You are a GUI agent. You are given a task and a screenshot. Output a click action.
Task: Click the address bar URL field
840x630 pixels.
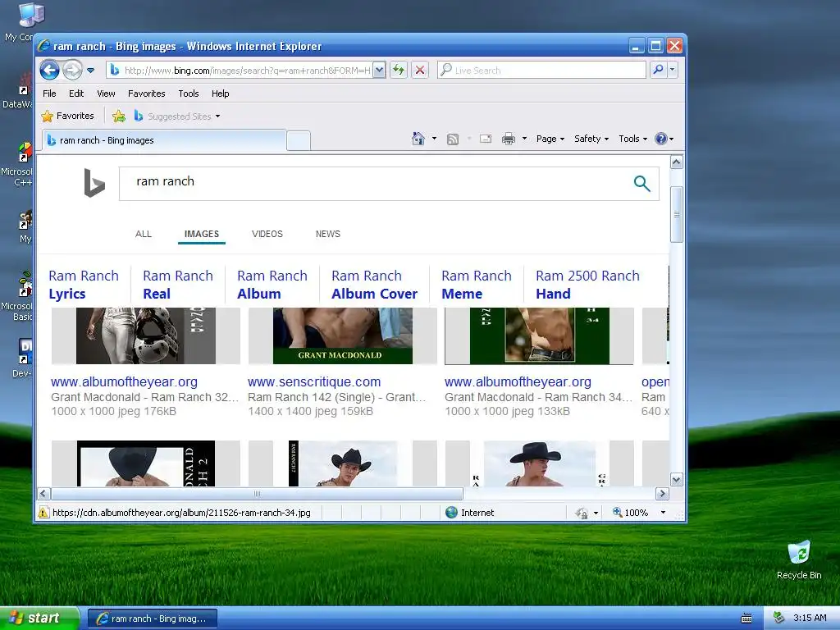(240, 71)
